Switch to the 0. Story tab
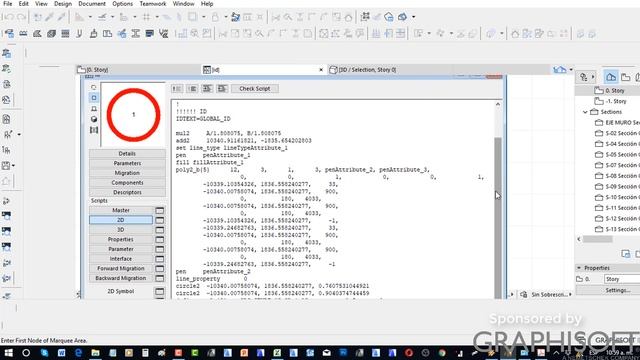Viewport: 640px width, 360px height. point(138,70)
